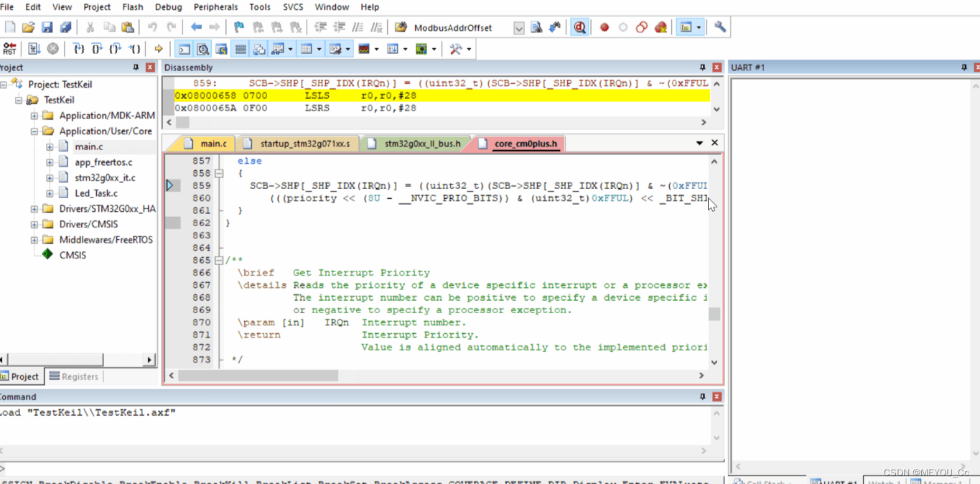Open the File menu
980x484 pixels.
(6, 7)
